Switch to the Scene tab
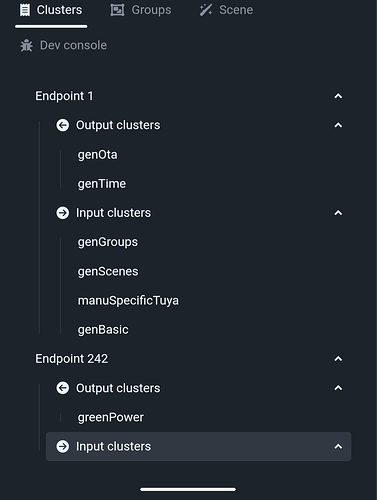The image size is (377, 500). click(x=226, y=10)
